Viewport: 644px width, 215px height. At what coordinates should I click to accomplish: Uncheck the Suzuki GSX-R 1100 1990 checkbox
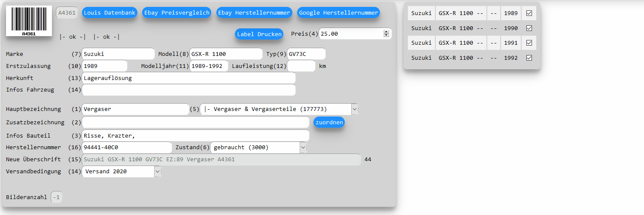tap(529, 28)
